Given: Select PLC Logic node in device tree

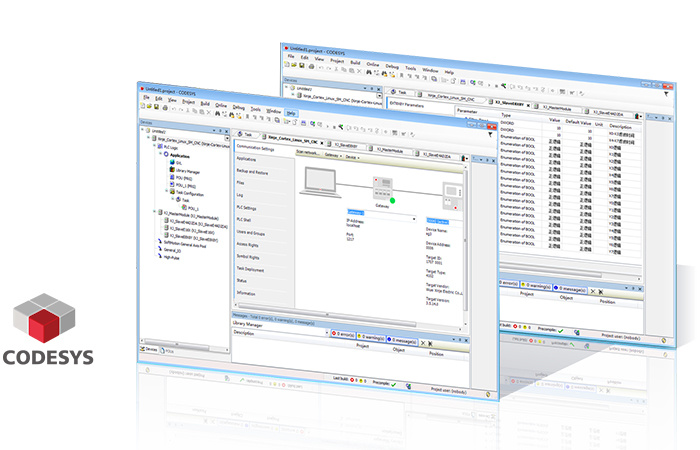Looking at the screenshot, I should point(171,147).
